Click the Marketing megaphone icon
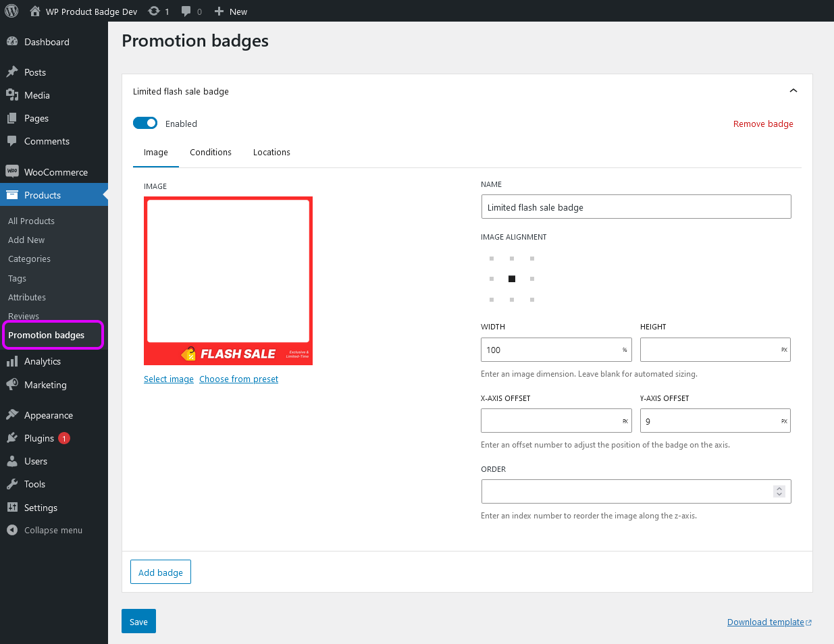Viewport: 834px width, 644px height. pyautogui.click(x=14, y=385)
